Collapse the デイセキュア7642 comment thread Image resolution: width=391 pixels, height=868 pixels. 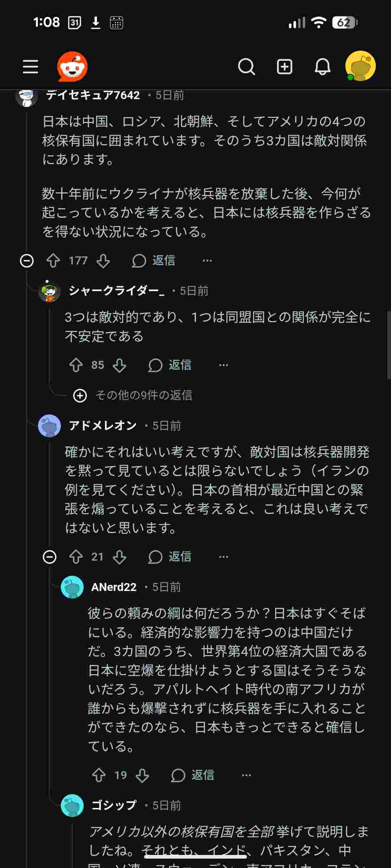pyautogui.click(x=27, y=260)
